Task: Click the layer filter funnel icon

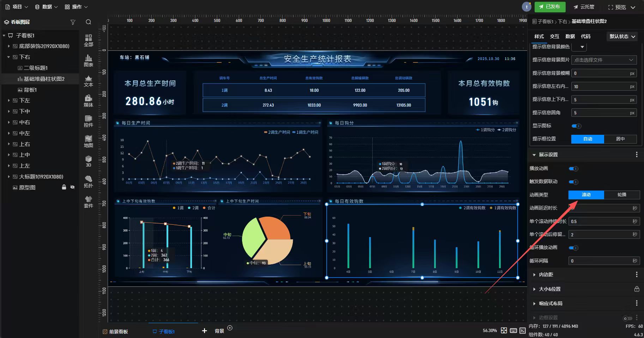Action: click(x=73, y=22)
